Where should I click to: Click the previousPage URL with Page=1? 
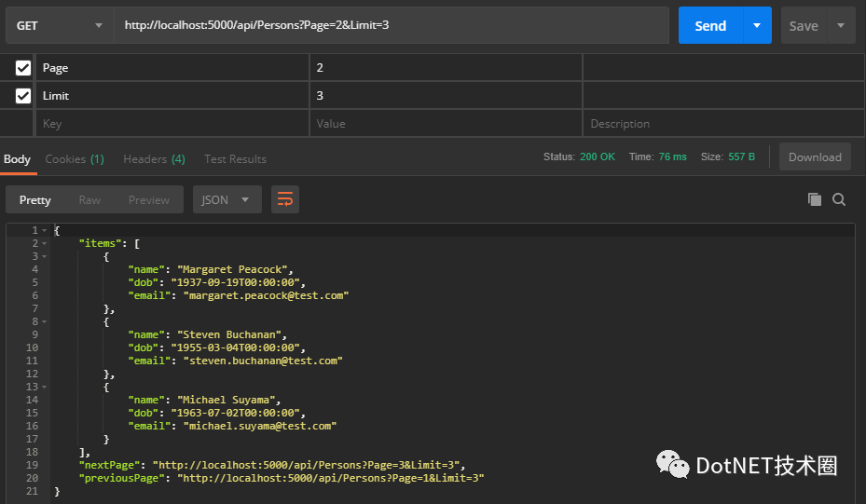[x=330, y=478]
